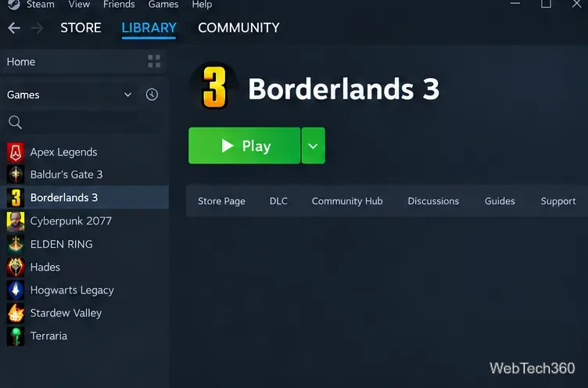Click the Borderlands 3 sidebar icon
This screenshot has width=588, height=388.
pos(16,197)
